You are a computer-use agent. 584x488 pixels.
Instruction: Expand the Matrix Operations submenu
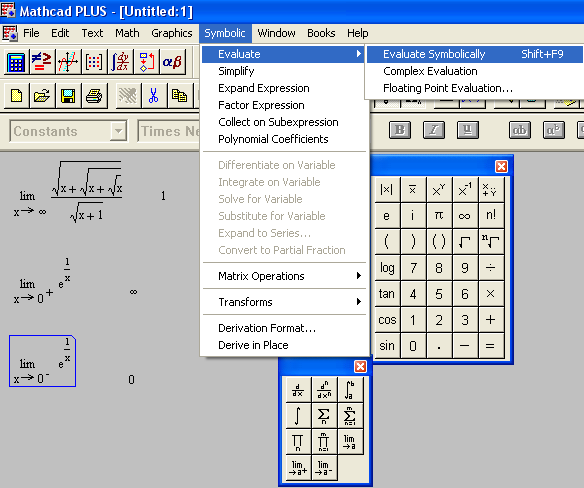[x=284, y=276]
